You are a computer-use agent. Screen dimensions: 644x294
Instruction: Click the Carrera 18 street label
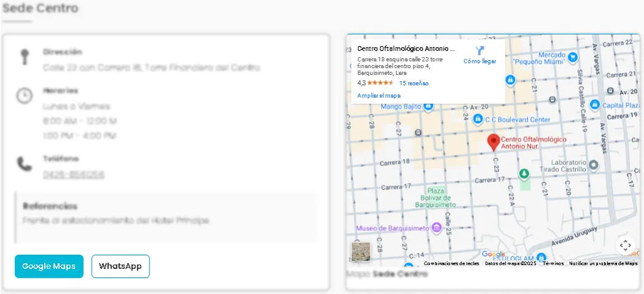[x=395, y=163]
